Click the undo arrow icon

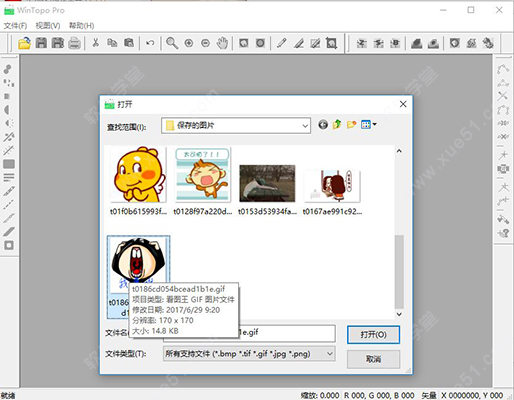coord(150,43)
